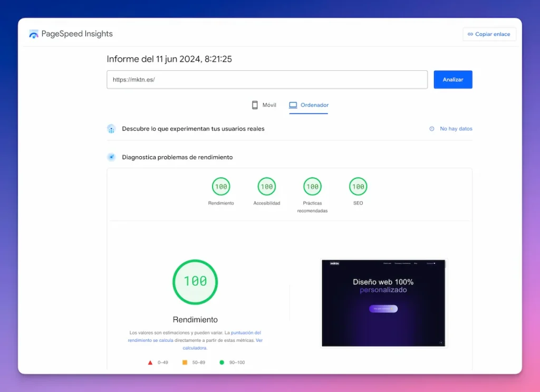Click the red triangle 0-49 legend marker

pos(149,362)
